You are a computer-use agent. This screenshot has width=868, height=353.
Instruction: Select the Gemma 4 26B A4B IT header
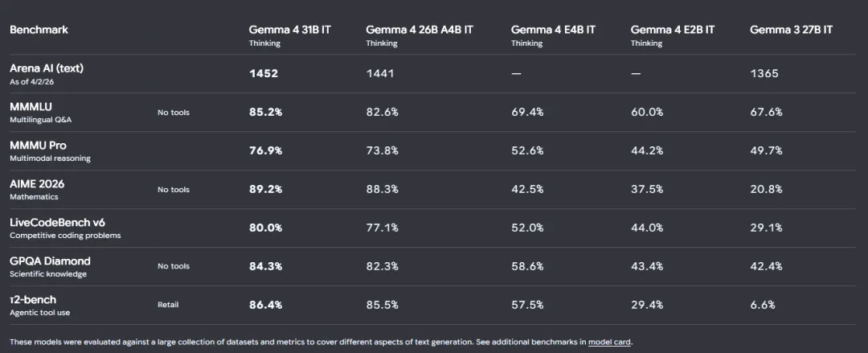point(420,30)
